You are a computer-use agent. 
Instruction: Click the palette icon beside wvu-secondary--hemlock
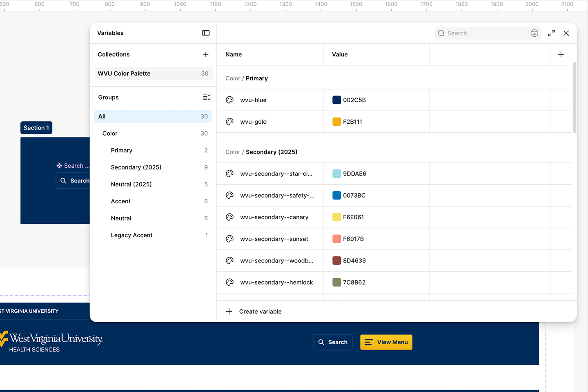click(x=230, y=282)
